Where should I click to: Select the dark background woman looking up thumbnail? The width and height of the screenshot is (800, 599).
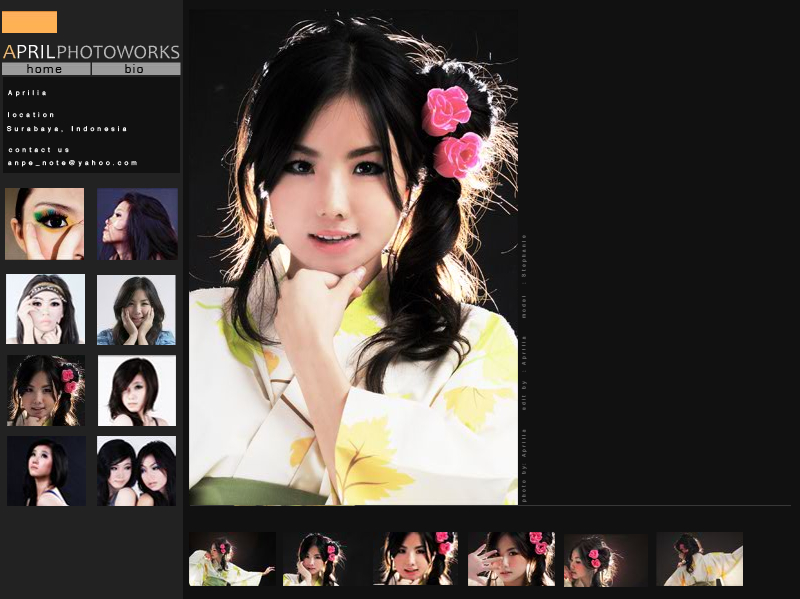coord(45,470)
